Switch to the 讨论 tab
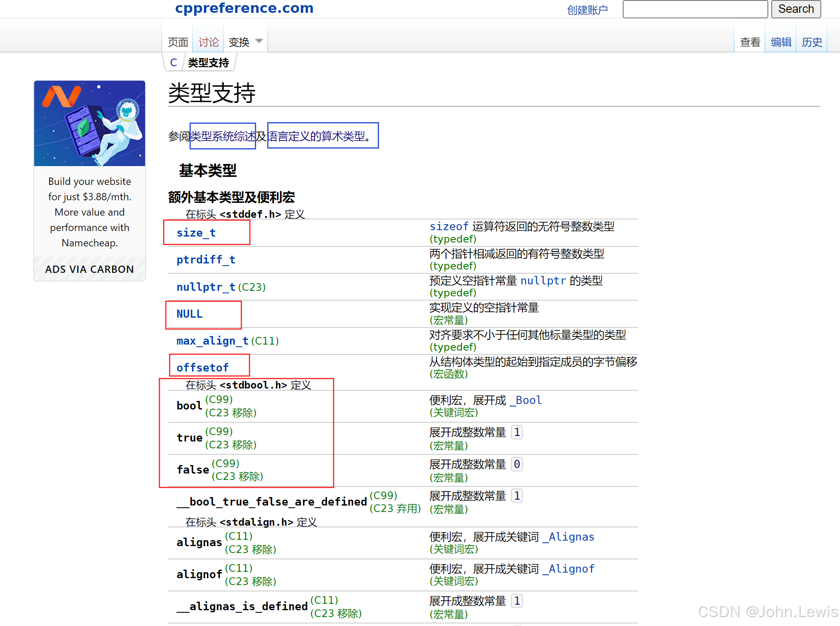This screenshot has height=626, width=840. point(208,42)
